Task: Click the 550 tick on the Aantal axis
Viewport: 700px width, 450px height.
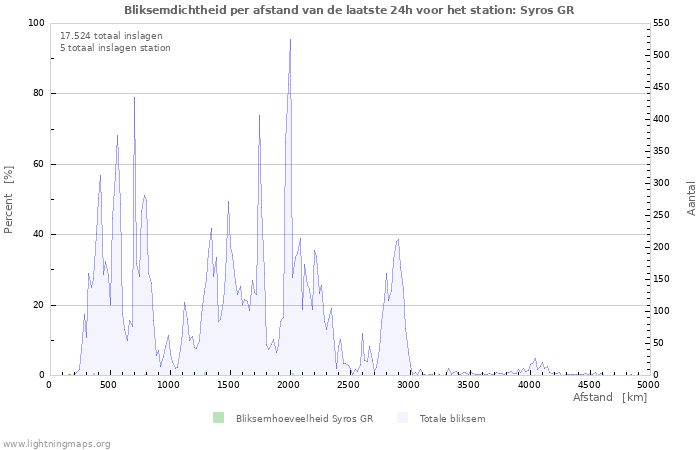Action: pos(661,23)
